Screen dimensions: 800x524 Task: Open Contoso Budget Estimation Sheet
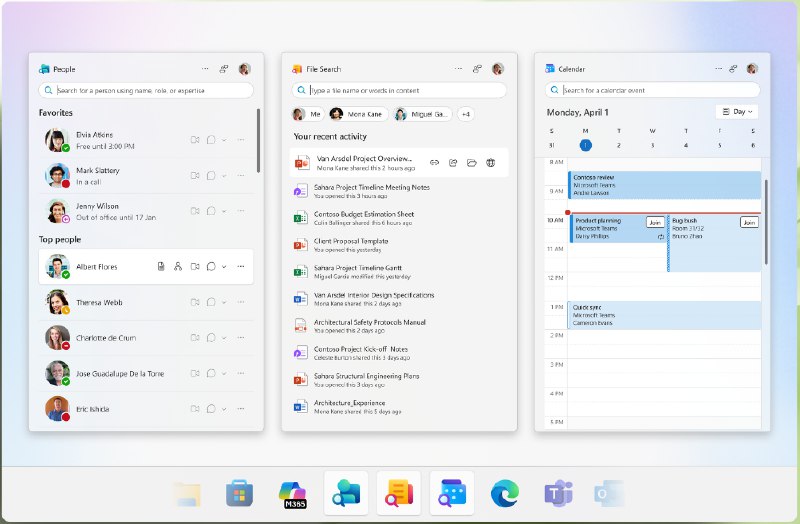(x=399, y=218)
